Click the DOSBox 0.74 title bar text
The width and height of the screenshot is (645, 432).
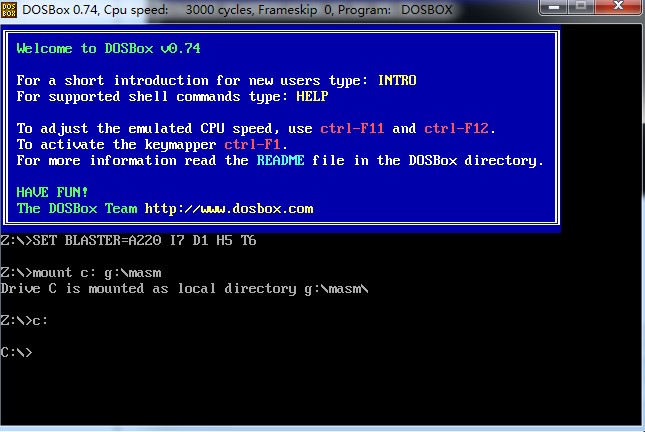[237, 9]
